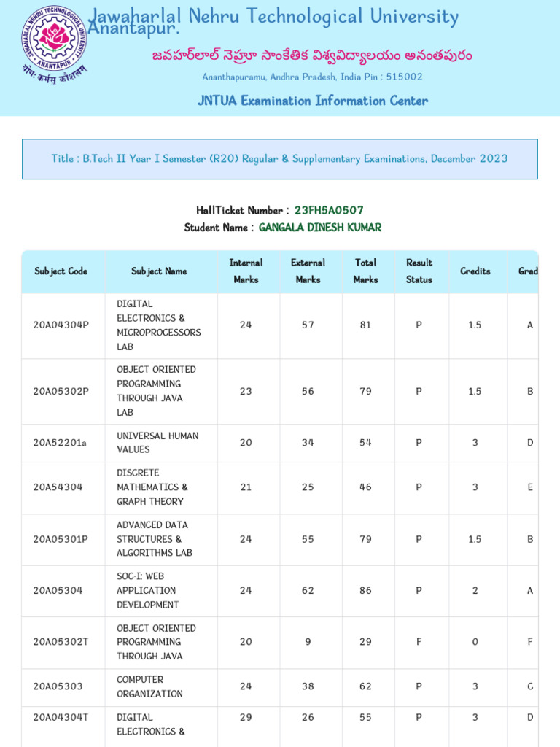Click internal marks 21
Screen dimensions: 560x747
click(x=246, y=487)
